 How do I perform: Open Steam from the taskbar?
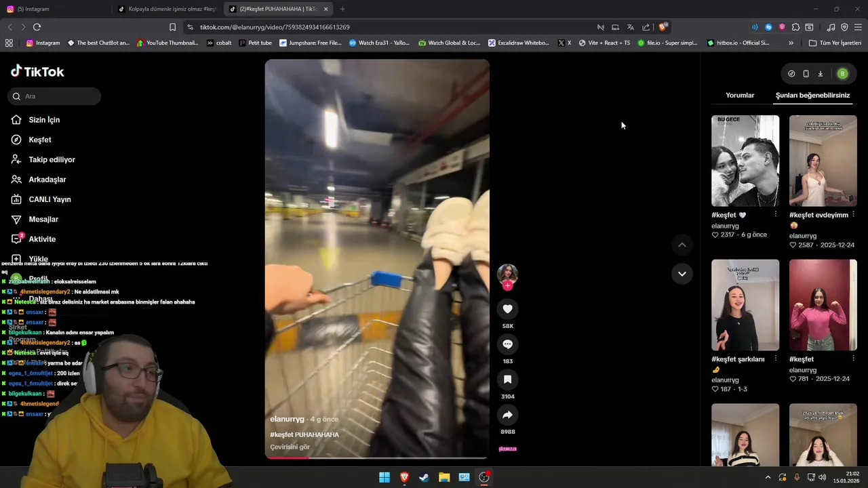click(424, 477)
